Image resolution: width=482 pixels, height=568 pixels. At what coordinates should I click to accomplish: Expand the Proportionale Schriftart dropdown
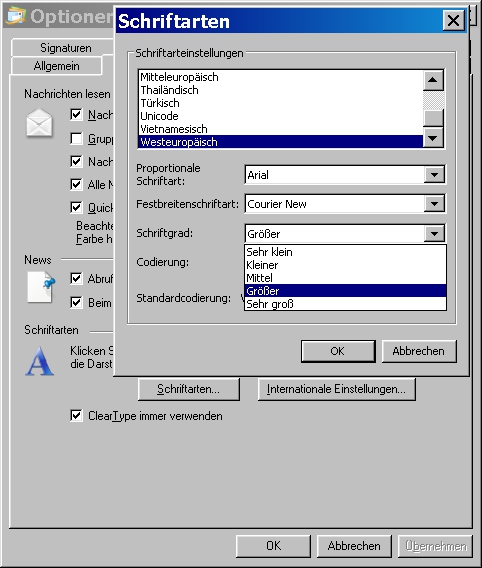point(434,175)
